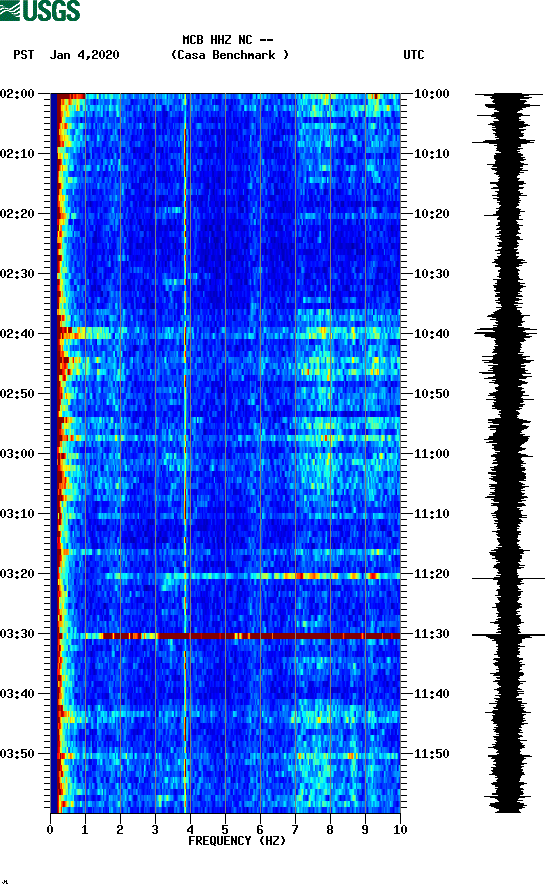Click the '(Casa Benchmark )' subtitle
Image resolution: width=552 pixels, height=893 pixels.
coord(230,55)
